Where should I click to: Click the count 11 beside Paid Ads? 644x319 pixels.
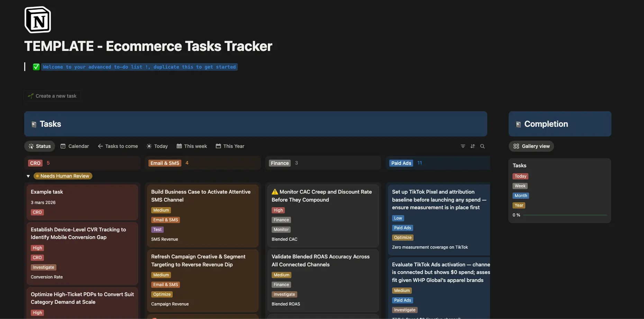click(x=419, y=163)
